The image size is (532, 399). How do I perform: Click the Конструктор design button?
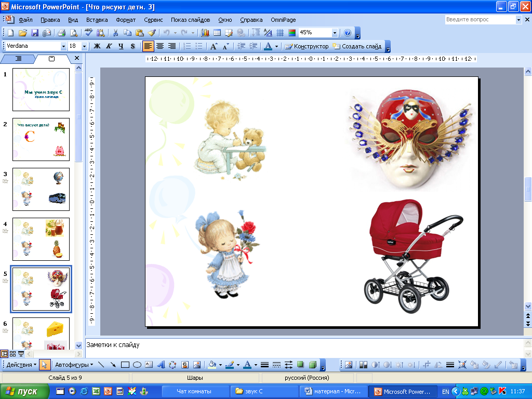click(x=307, y=46)
